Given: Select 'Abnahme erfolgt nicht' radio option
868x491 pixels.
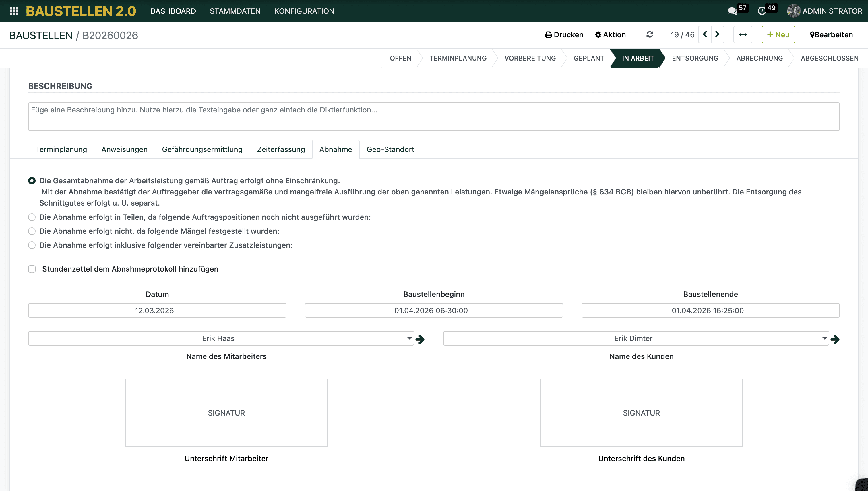Looking at the screenshot, I should tap(32, 231).
